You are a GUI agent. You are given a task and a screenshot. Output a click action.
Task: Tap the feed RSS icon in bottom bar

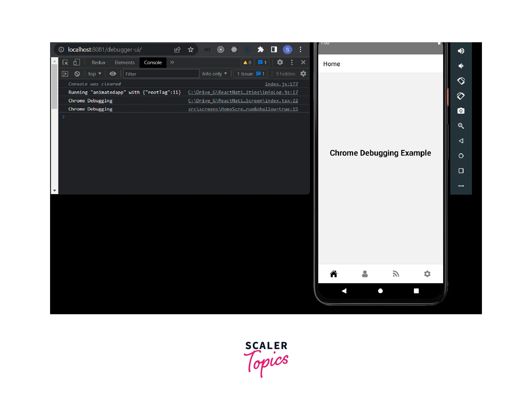point(396,274)
